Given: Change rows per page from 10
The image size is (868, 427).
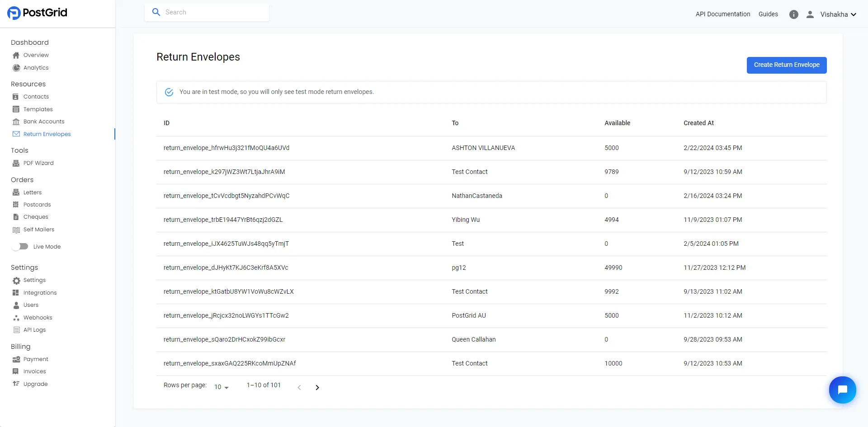Looking at the screenshot, I should (x=221, y=387).
